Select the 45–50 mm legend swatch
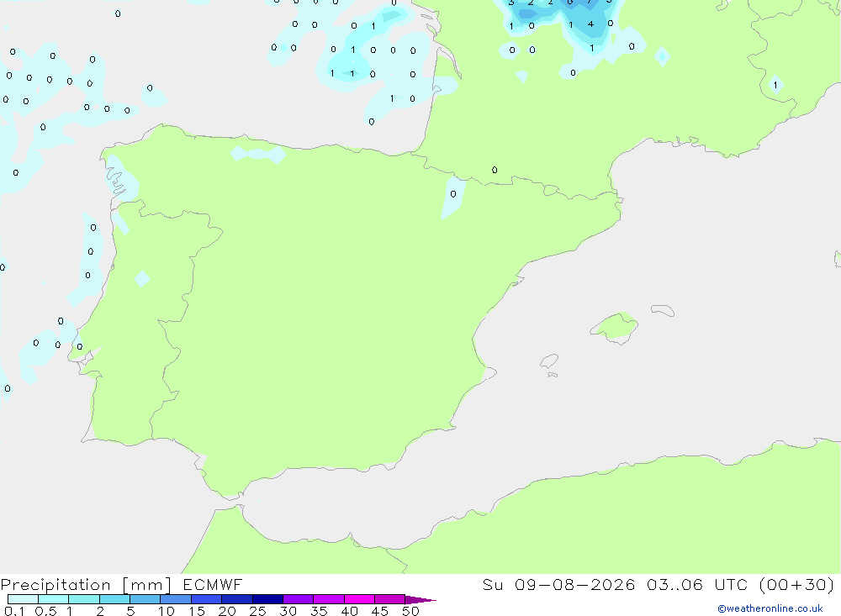Viewport: 841px width, 616px height. [x=390, y=599]
